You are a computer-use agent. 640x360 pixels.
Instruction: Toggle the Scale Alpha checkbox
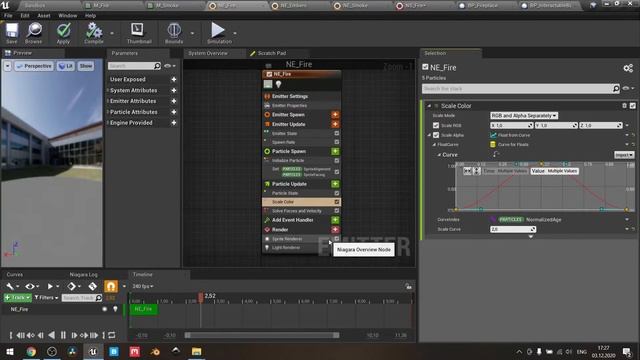[436, 135]
